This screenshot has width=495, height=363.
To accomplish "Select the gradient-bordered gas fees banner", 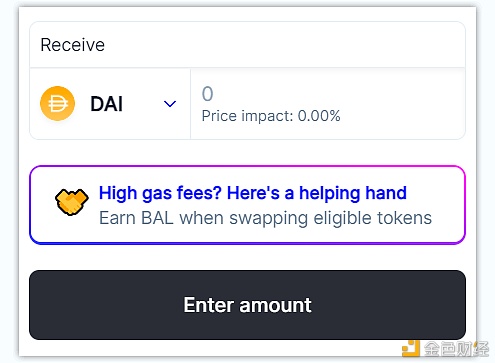I will pos(247,205).
